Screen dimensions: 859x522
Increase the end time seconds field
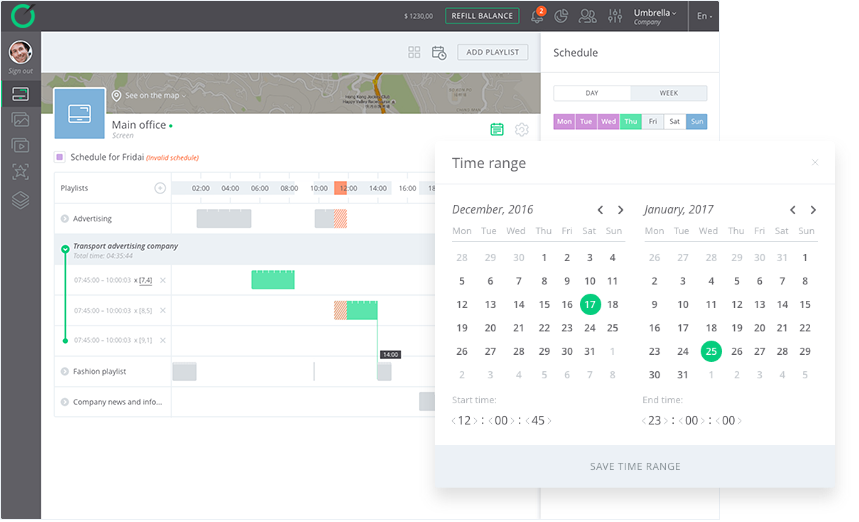tap(739, 421)
